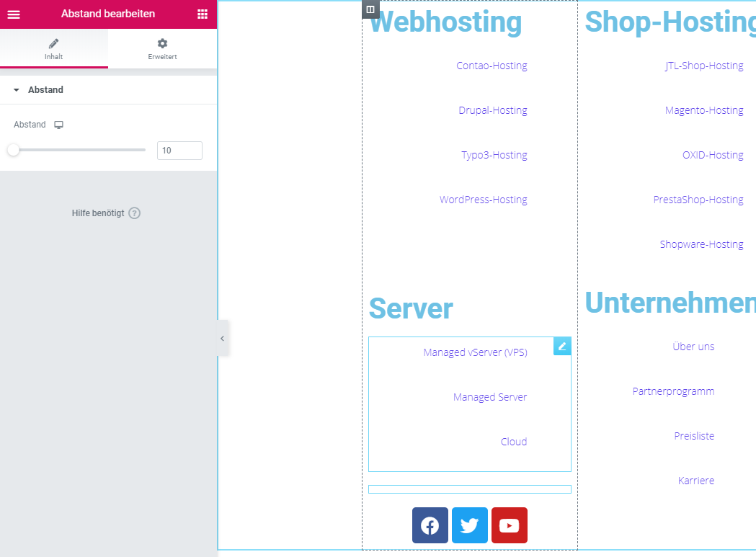
Task: Open the Elementor hamburger menu
Action: pos(14,14)
